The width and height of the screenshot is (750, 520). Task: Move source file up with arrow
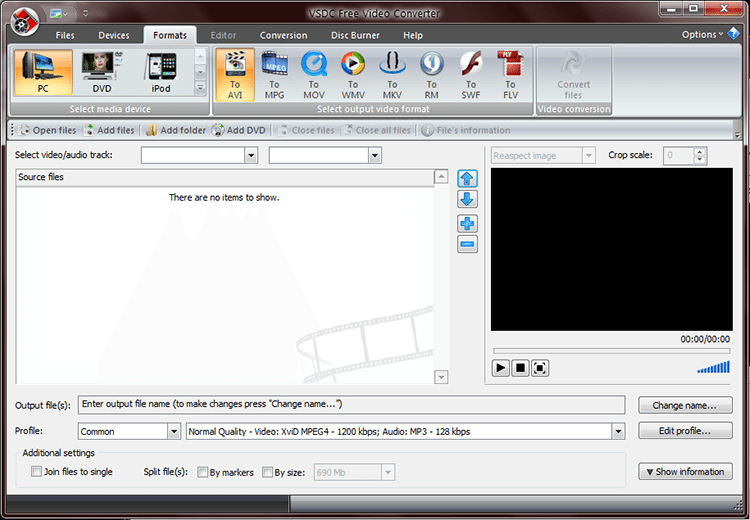click(x=467, y=179)
